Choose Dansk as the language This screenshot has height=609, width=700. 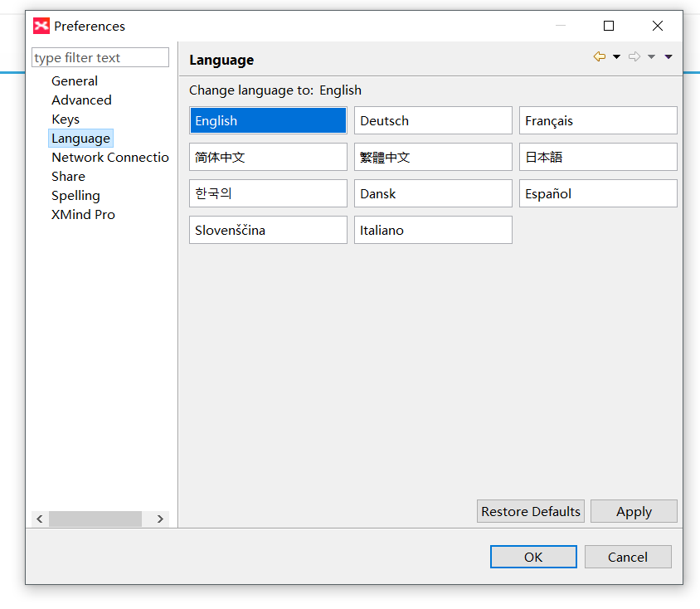433,193
